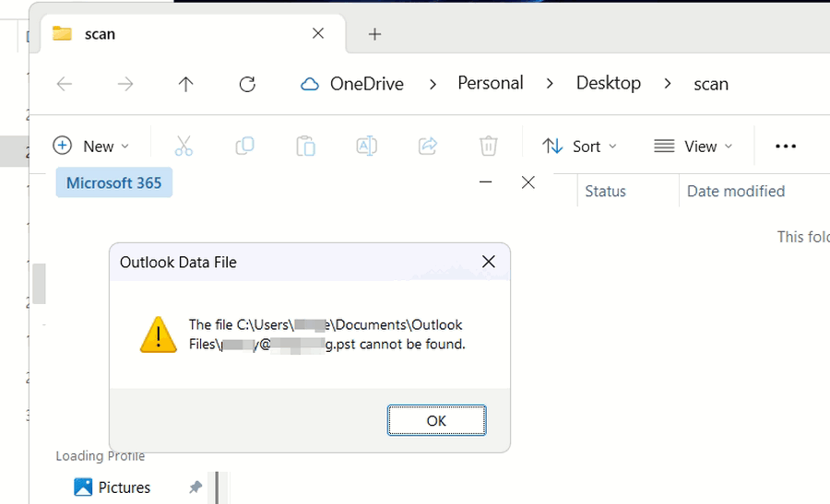Click the Delete trash bin icon
The image size is (830, 504).
coord(488,146)
